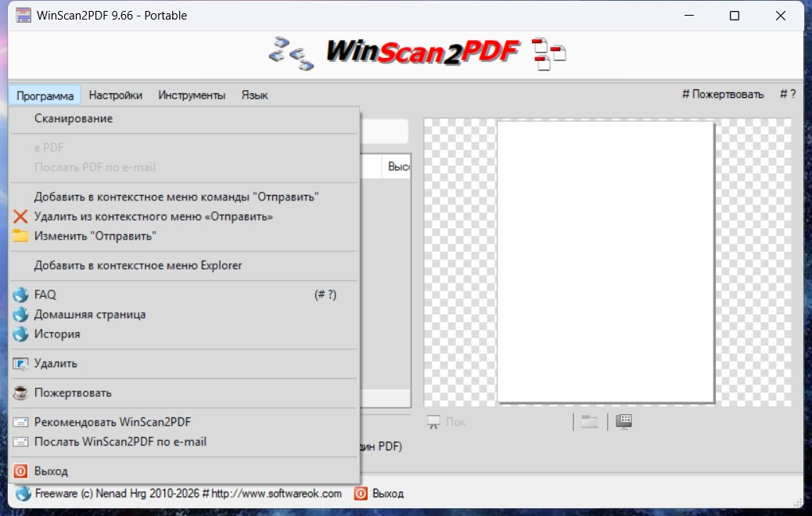812x516 pixels.
Task: Open the Язык menu
Action: tap(255, 96)
